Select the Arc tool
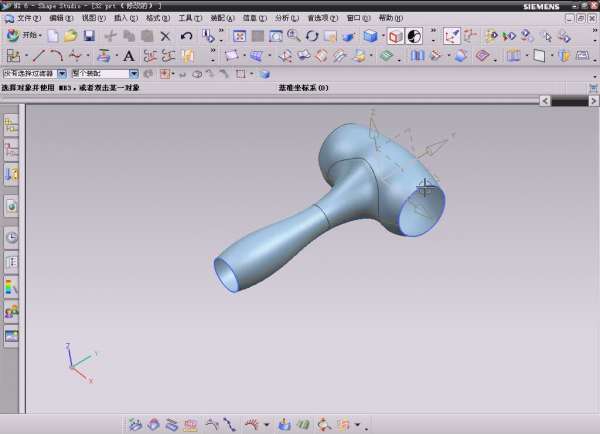This screenshot has width=600, height=434. (57, 56)
